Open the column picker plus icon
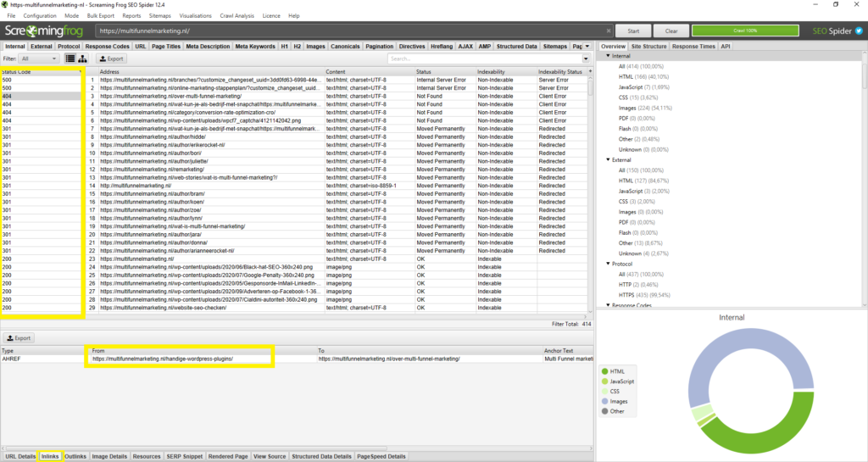The width and height of the screenshot is (868, 462). pyautogui.click(x=590, y=71)
